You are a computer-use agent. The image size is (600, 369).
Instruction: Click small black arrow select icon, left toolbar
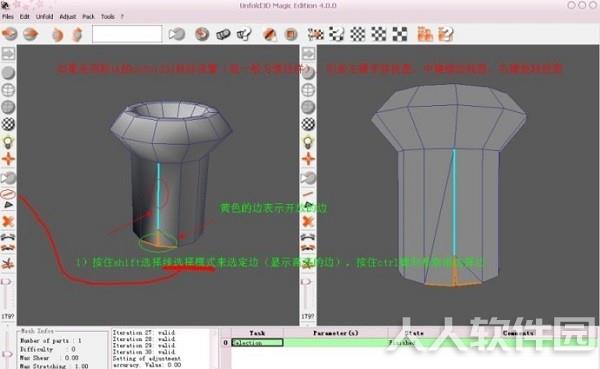coord(8,205)
